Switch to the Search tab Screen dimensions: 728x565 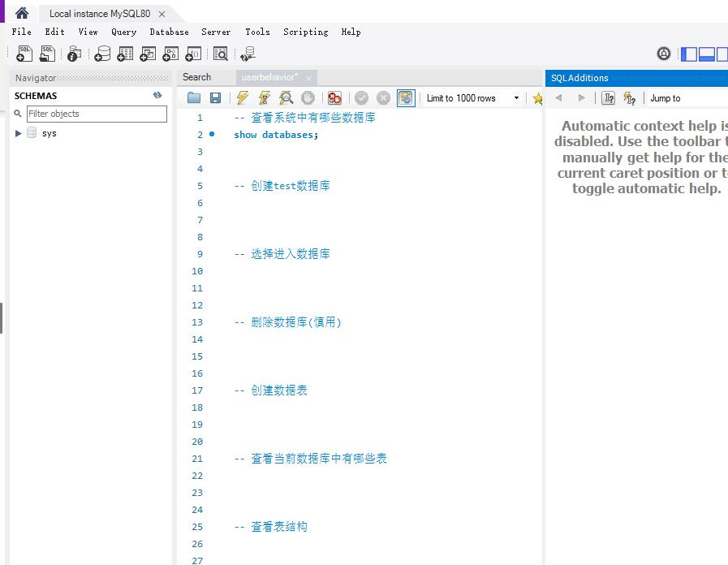(197, 77)
